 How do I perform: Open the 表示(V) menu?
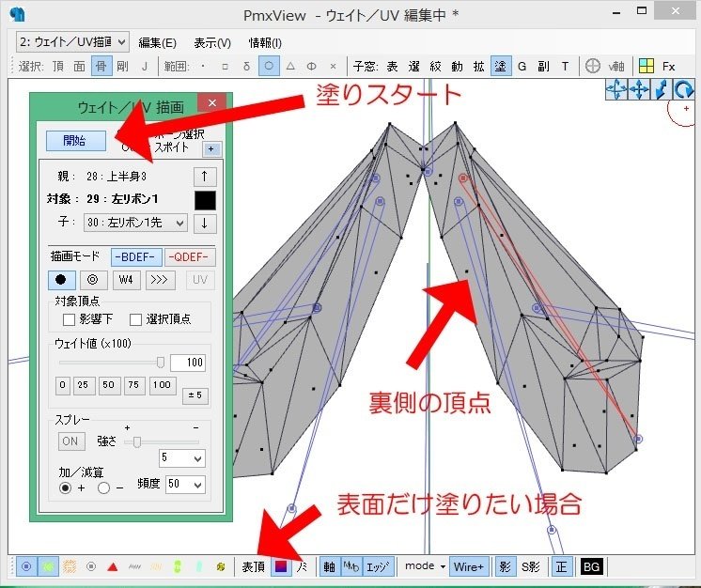pyautogui.click(x=212, y=43)
